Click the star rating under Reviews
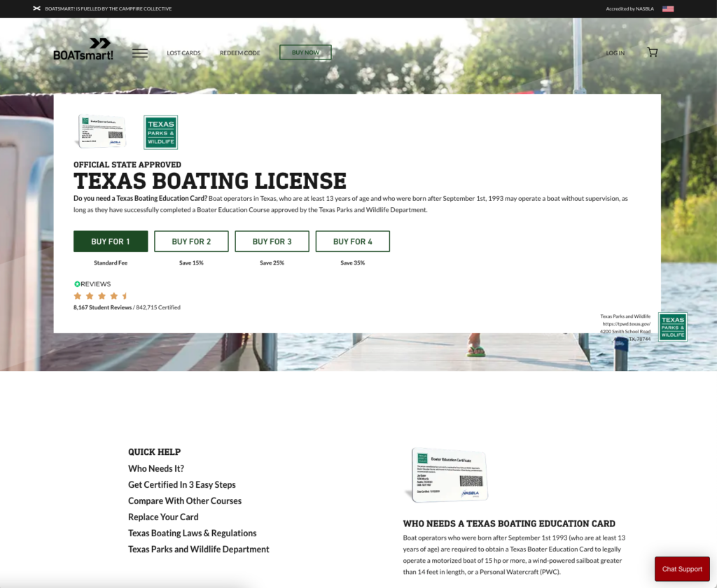 pyautogui.click(x=101, y=296)
